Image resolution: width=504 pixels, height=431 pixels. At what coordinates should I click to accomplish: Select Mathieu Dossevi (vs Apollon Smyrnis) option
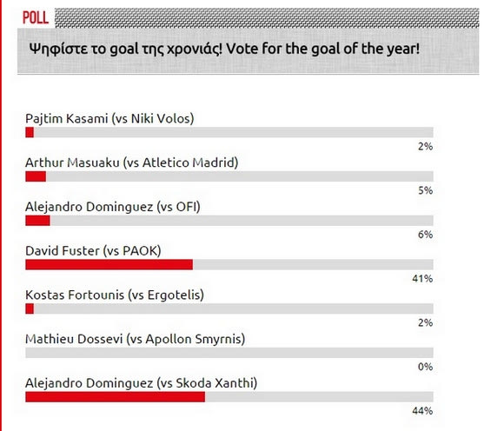136,339
